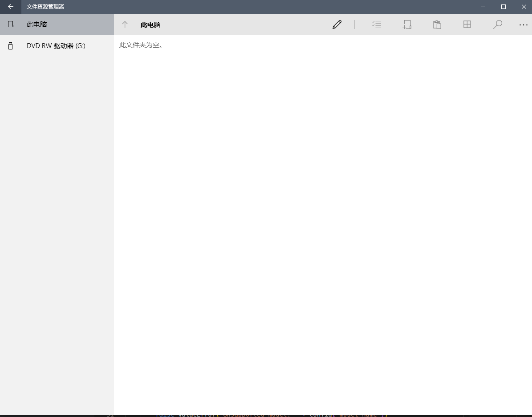The width and height of the screenshot is (532, 417).
Task: Go up one level with up arrow
Action: pos(125,25)
